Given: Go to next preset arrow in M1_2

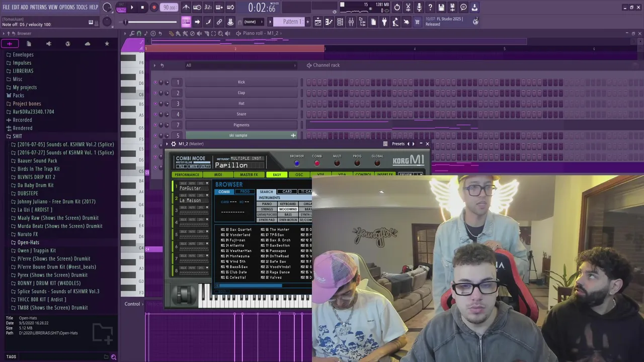Looking at the screenshot, I should pos(414,144).
